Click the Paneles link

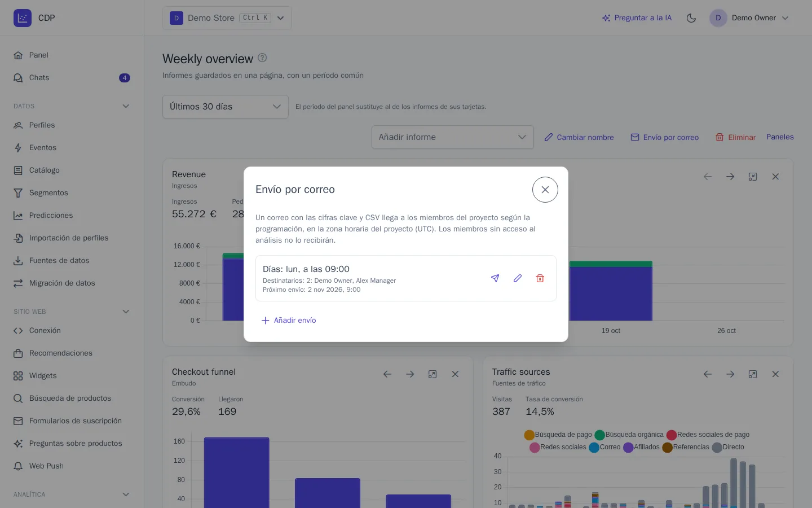pyautogui.click(x=780, y=137)
